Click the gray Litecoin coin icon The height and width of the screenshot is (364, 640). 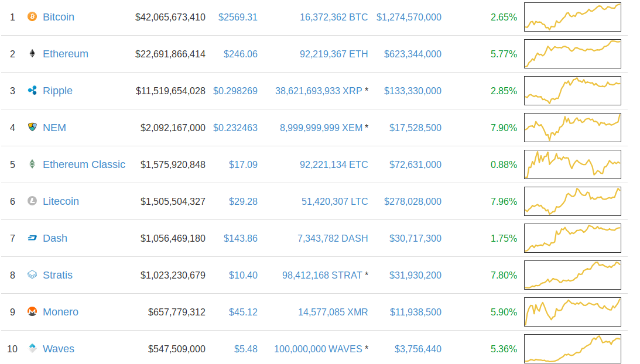click(32, 201)
